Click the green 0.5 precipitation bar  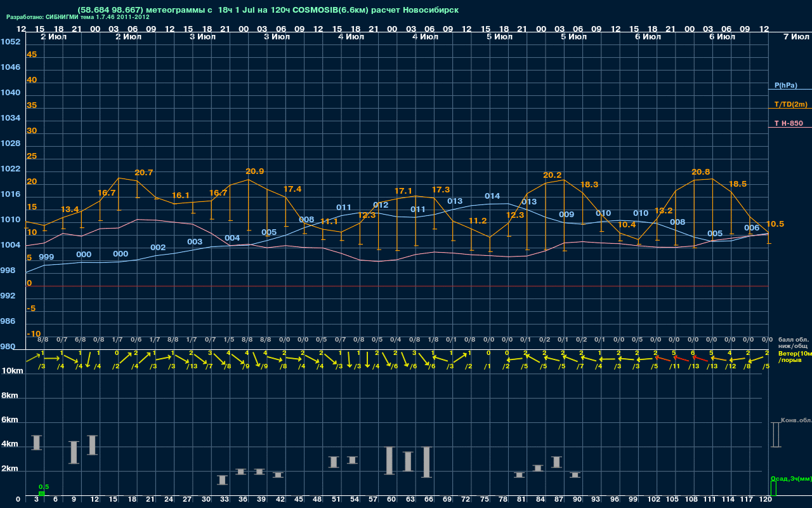pos(41,493)
